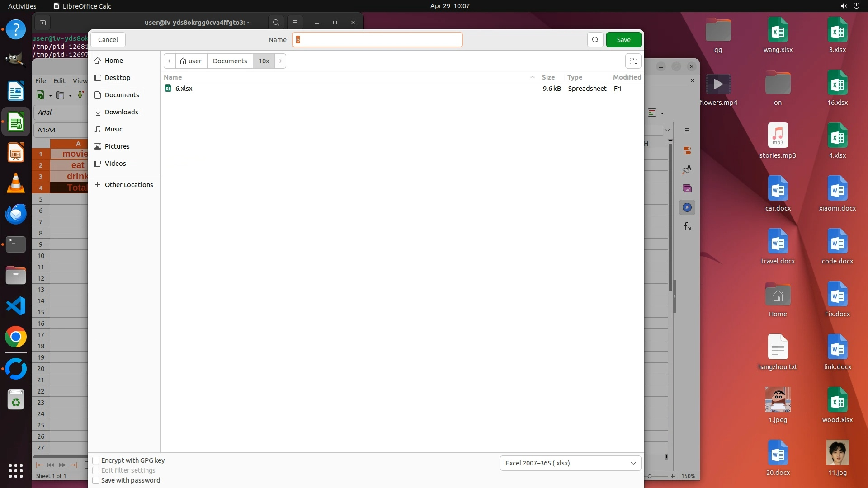Open the Gallery sidebar icon
This screenshot has height=488, width=868.
[687, 189]
